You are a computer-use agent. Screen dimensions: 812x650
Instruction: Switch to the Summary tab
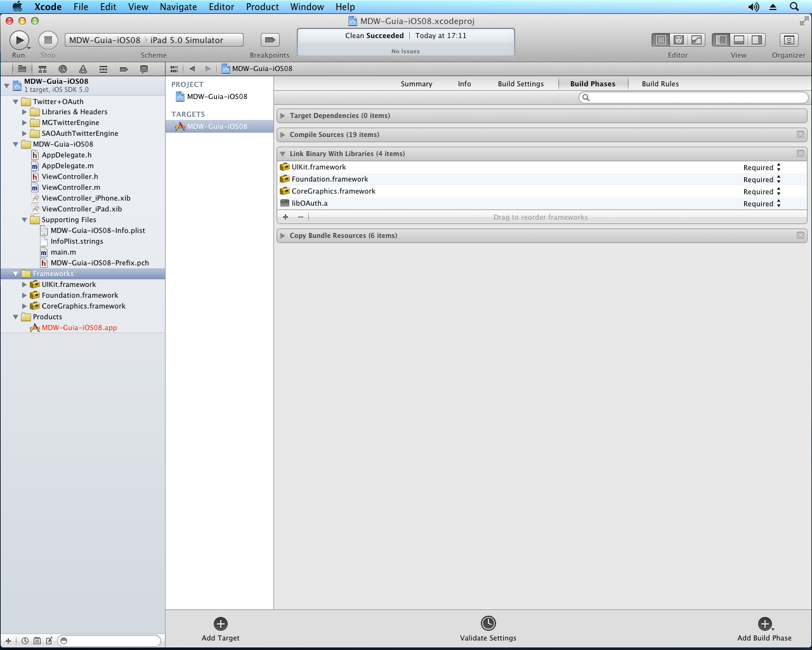pyautogui.click(x=416, y=84)
